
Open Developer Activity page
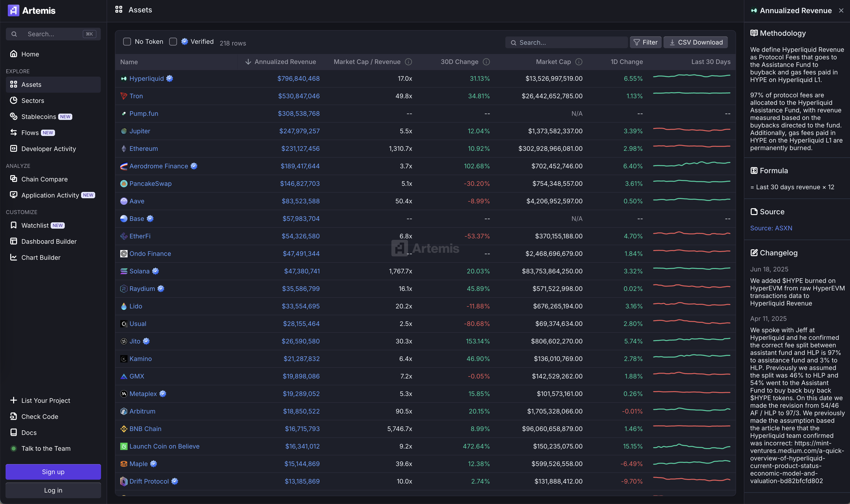(53, 149)
